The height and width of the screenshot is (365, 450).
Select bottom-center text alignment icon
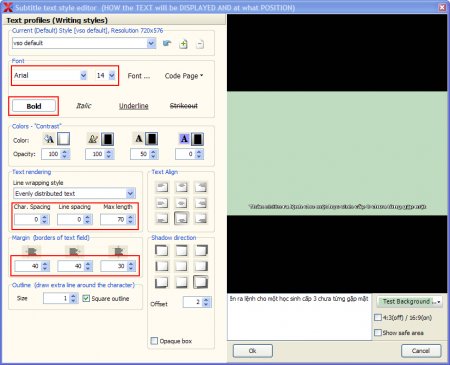[x=181, y=218]
